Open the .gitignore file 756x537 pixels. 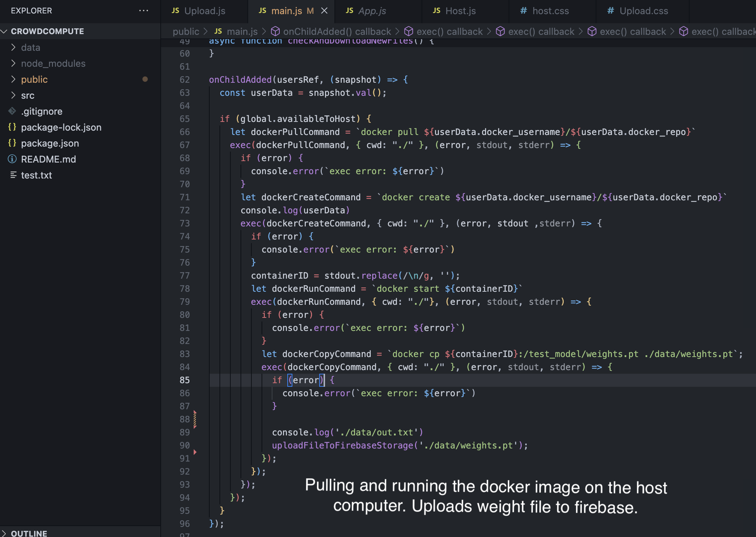tap(42, 111)
